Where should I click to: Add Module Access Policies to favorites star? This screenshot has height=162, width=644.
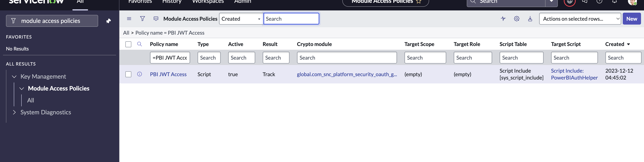tap(418, 1)
